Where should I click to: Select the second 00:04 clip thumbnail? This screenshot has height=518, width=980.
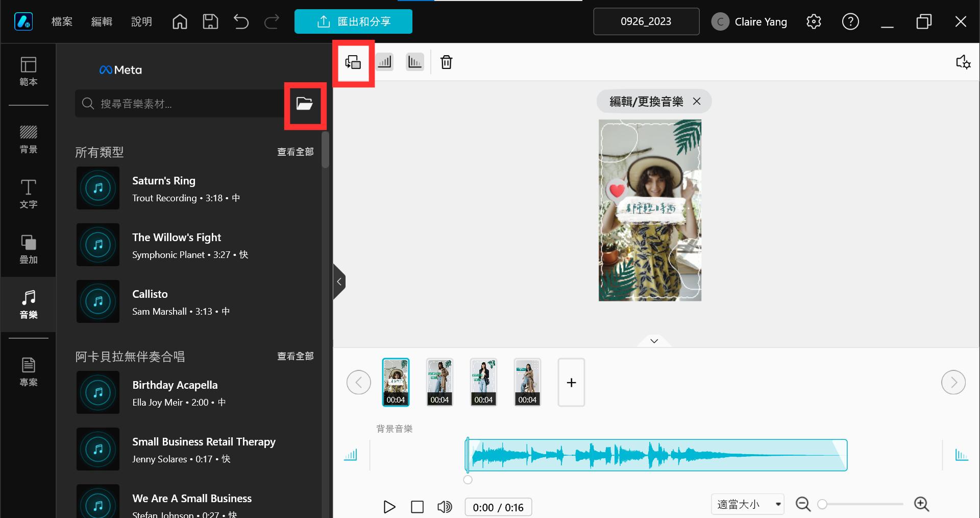(439, 382)
